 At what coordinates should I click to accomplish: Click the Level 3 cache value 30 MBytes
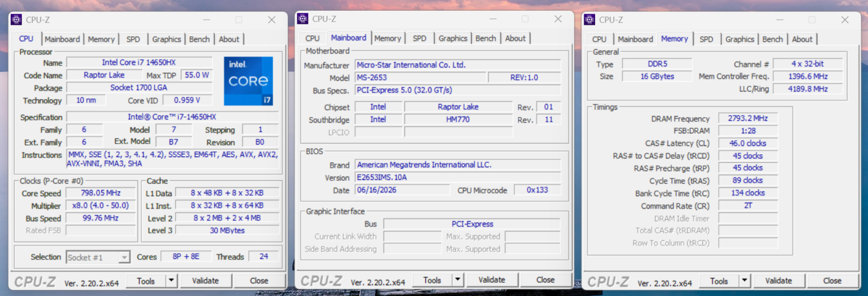coord(227,230)
